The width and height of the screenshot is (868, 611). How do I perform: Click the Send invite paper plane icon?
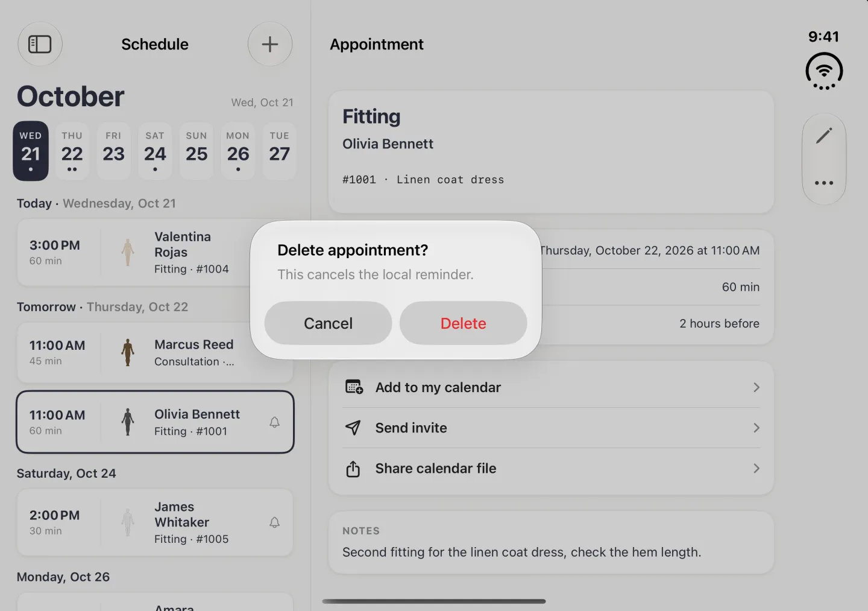point(353,428)
